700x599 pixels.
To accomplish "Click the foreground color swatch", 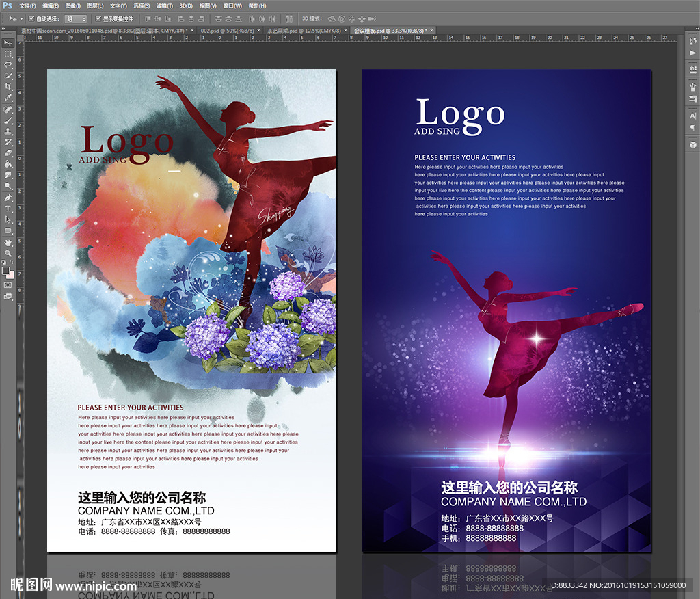I will [x=6, y=270].
